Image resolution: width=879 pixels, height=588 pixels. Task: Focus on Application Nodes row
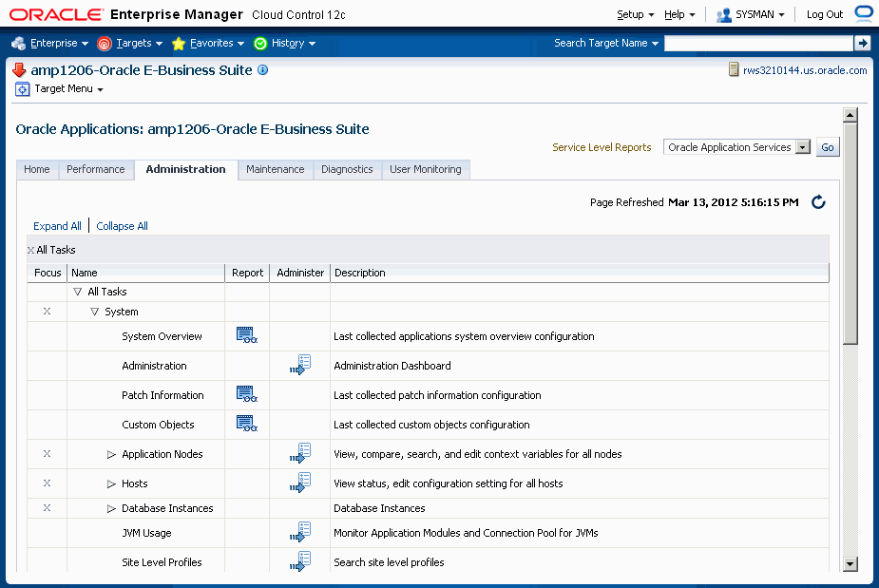point(48,453)
